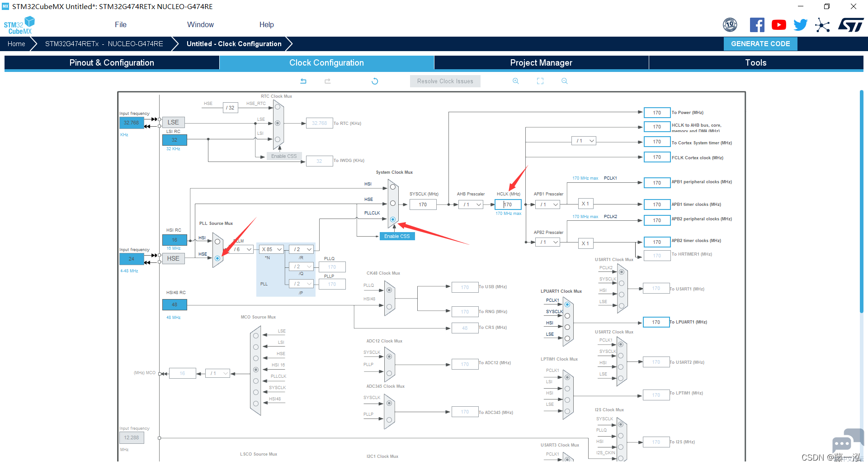Click the Untitled - Clock Configuration breadcrumb
Viewport: 868px width, 466px height.
point(234,44)
